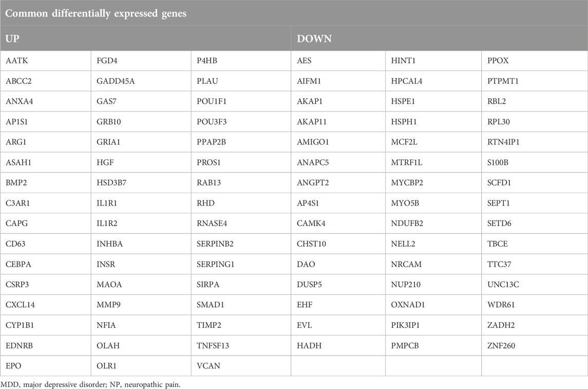Image resolution: width=588 pixels, height=389 pixels.
Task: Select the EPO gene cell
Action: pos(45,366)
